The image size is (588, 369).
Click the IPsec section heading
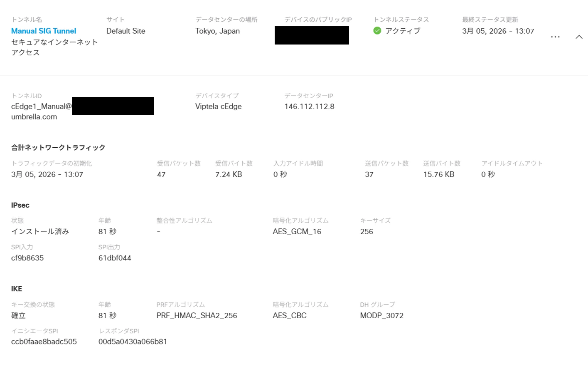pos(20,206)
